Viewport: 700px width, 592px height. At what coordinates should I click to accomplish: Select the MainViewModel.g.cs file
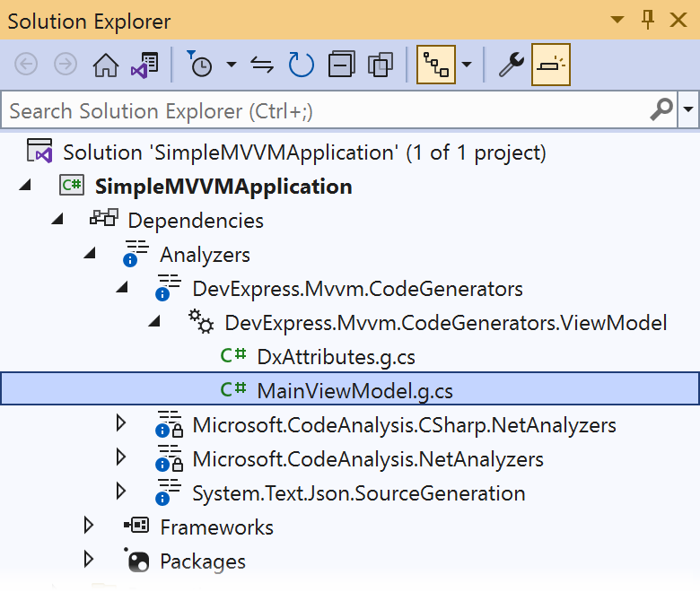pos(354,391)
